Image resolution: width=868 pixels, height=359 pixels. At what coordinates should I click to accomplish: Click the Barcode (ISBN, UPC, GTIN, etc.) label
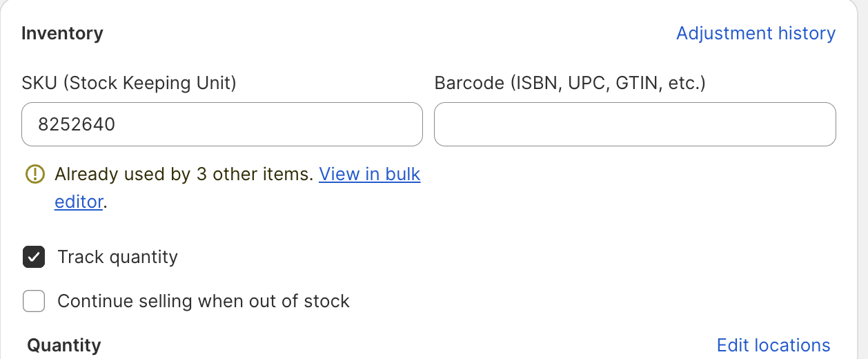[570, 84]
